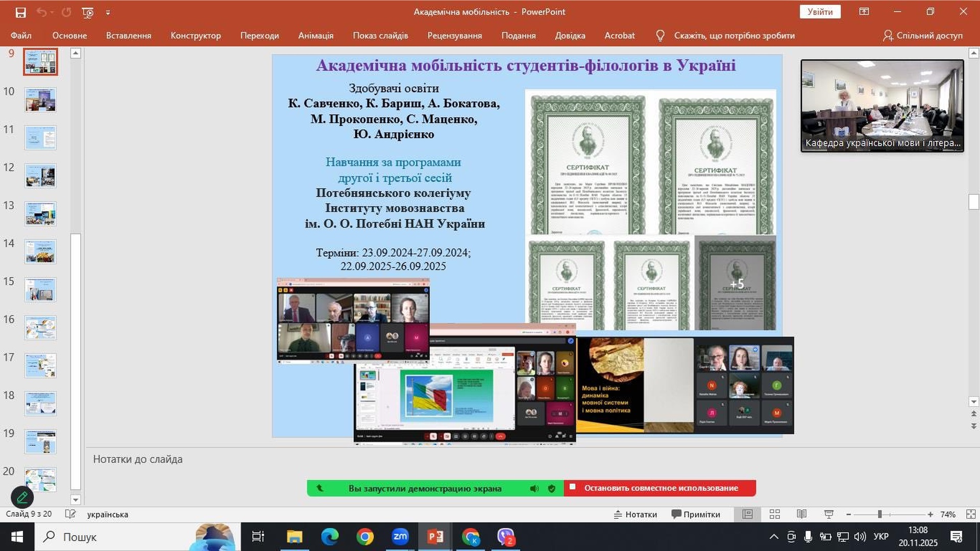The height and width of the screenshot is (551, 980).
Task: Expand hidden system tray icons chevron
Action: pos(773,537)
